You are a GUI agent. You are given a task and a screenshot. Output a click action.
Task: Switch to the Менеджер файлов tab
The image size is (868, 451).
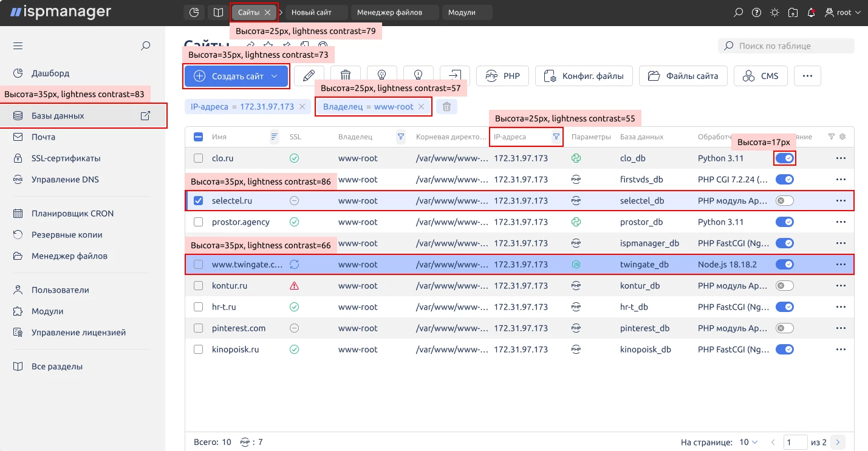[389, 12]
